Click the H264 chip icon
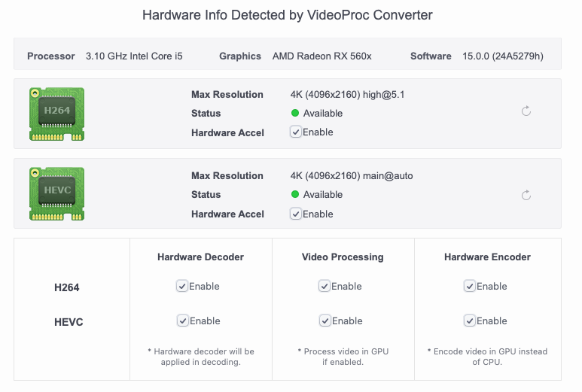 pyautogui.click(x=56, y=114)
